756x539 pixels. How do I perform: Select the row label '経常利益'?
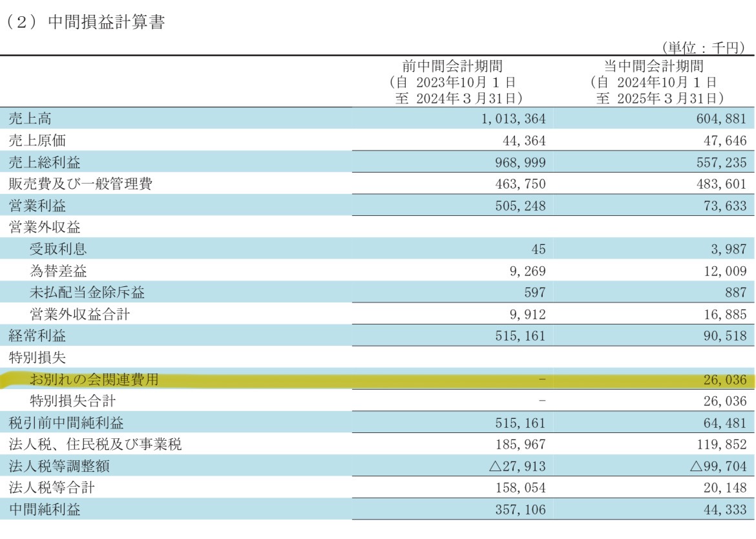pyautogui.click(x=37, y=335)
